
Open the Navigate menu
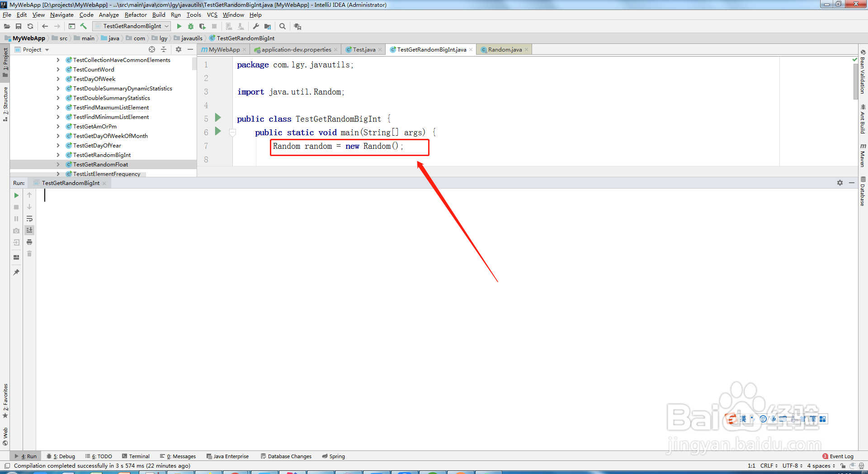coord(61,15)
